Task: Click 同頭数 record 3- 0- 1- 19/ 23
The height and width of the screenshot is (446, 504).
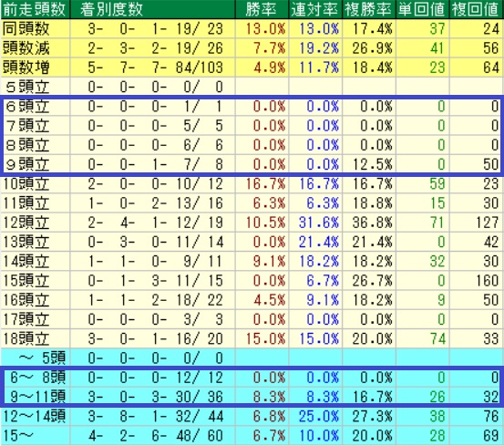Action: point(155,29)
